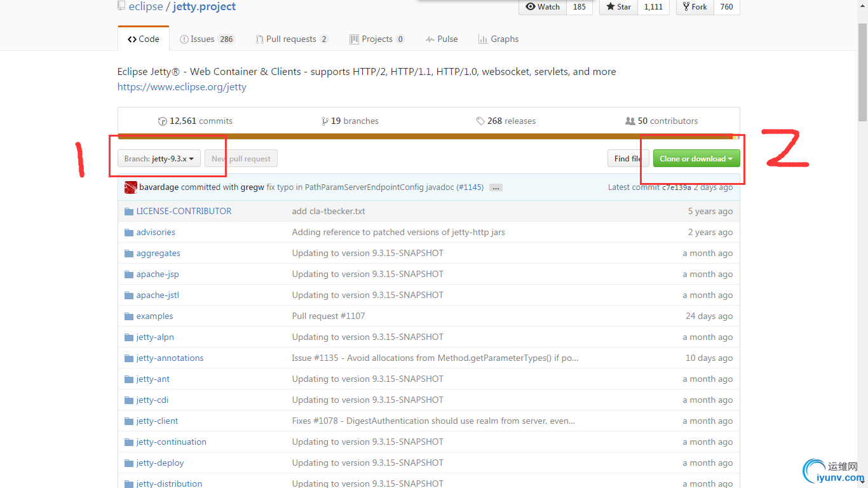Open the Clone or download dropdown
This screenshot has height=488, width=868.
point(696,159)
